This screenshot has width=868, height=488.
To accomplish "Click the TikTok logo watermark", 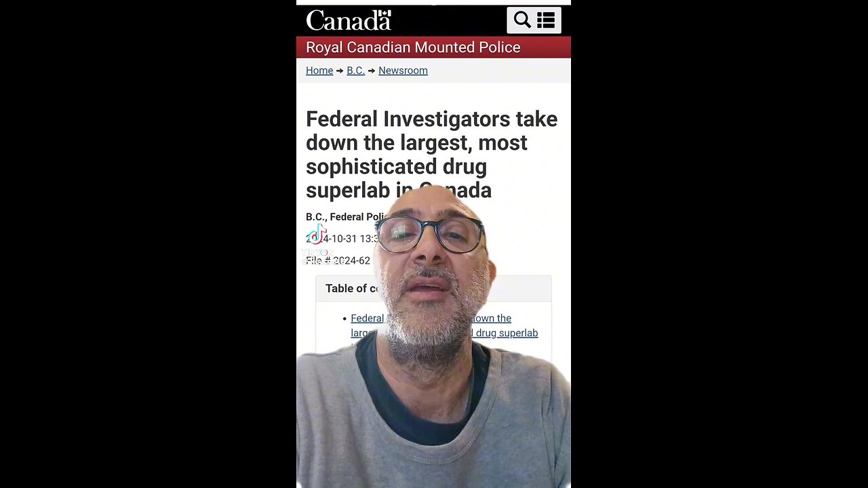I will pyautogui.click(x=317, y=236).
